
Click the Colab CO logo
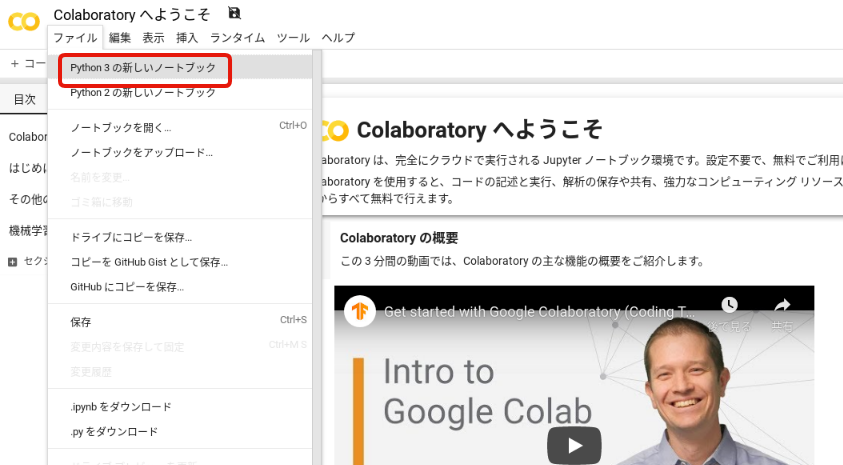pyautogui.click(x=24, y=22)
